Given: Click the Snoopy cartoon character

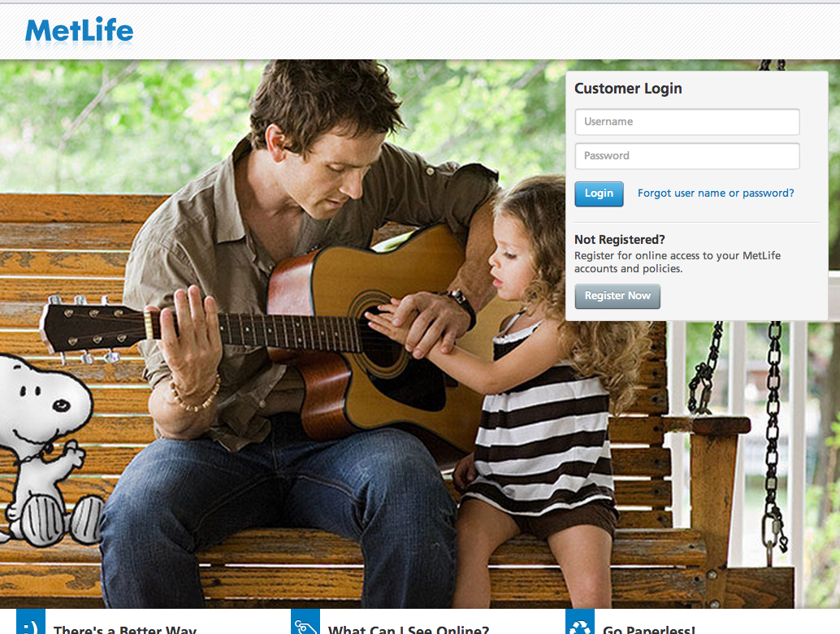Looking at the screenshot, I should coord(48,451).
